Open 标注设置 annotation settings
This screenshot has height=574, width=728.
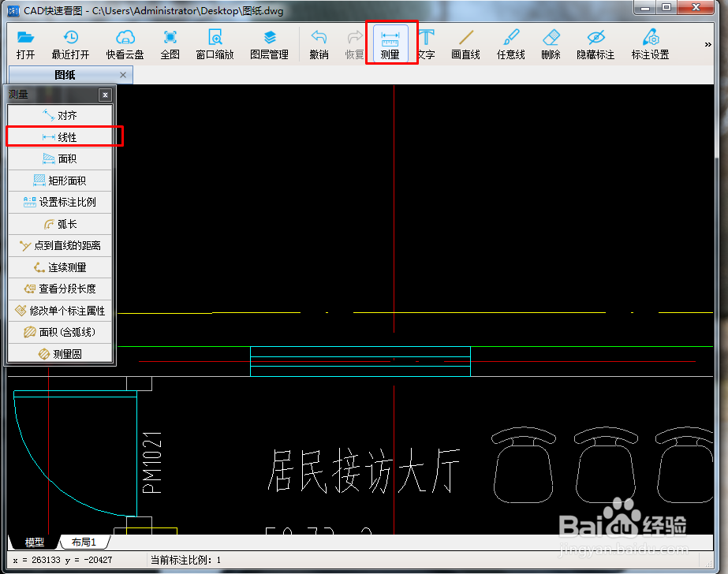(650, 44)
